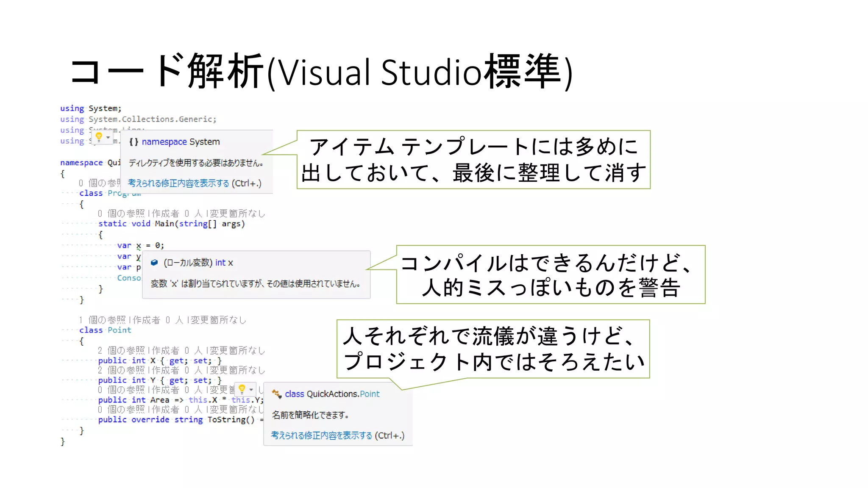Click 'public int X { get; set; }' line
868x488 pixels.
click(x=160, y=360)
